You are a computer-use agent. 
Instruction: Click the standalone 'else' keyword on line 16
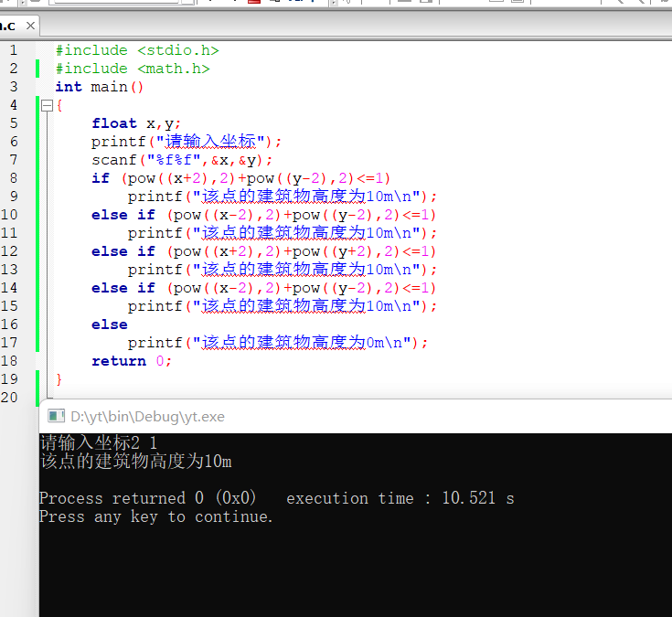point(110,324)
